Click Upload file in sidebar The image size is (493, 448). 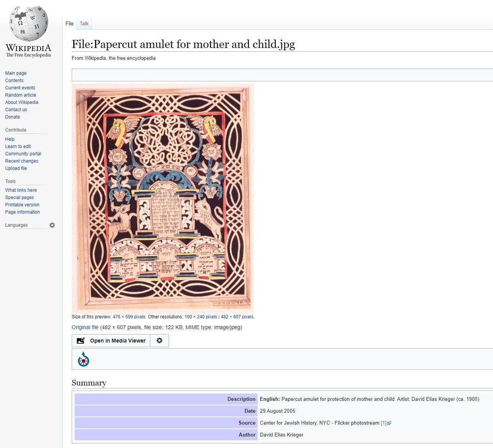(x=16, y=168)
